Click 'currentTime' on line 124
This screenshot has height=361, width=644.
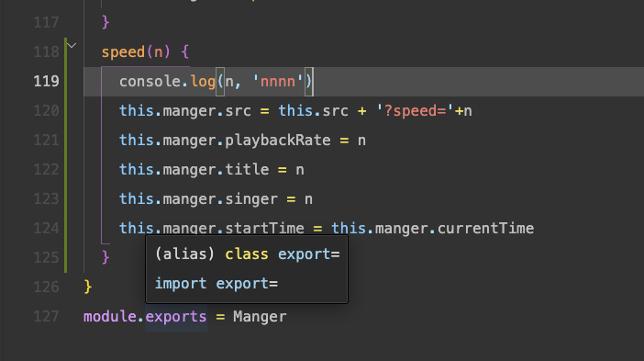point(485,228)
